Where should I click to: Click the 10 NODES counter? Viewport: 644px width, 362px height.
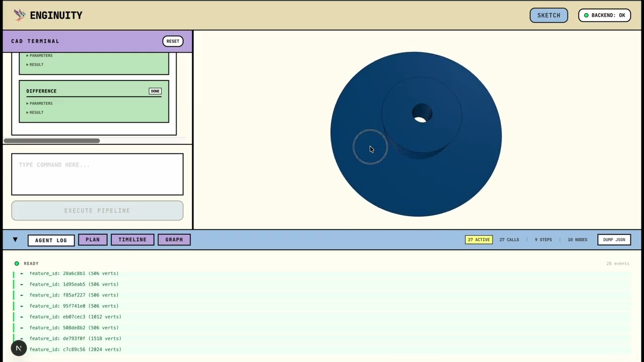578,240
